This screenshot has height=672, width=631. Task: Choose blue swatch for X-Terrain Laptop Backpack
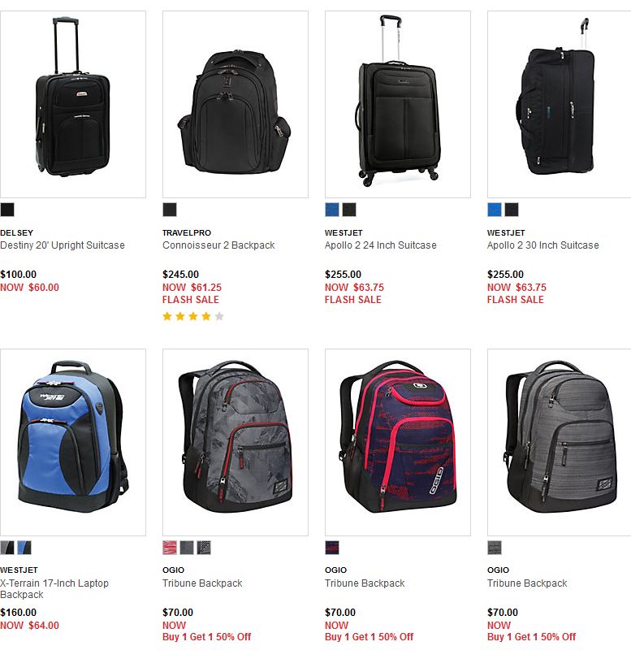[24, 548]
